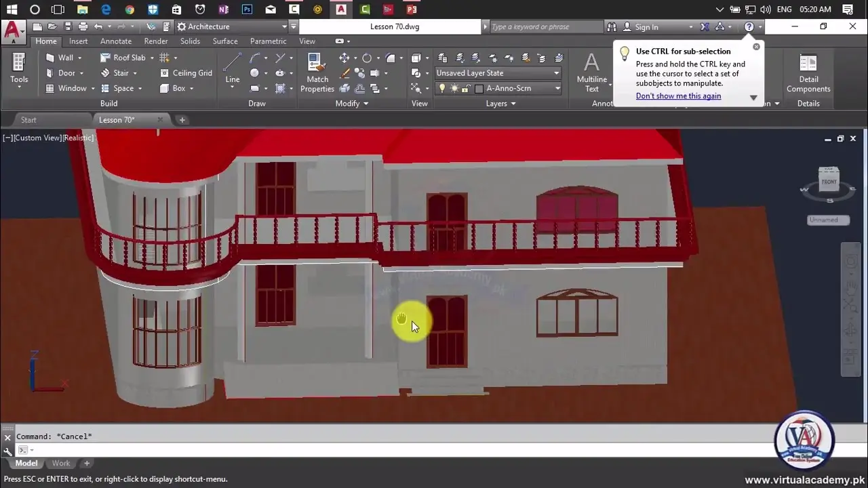Activate the Line drawing tool

coord(233,70)
